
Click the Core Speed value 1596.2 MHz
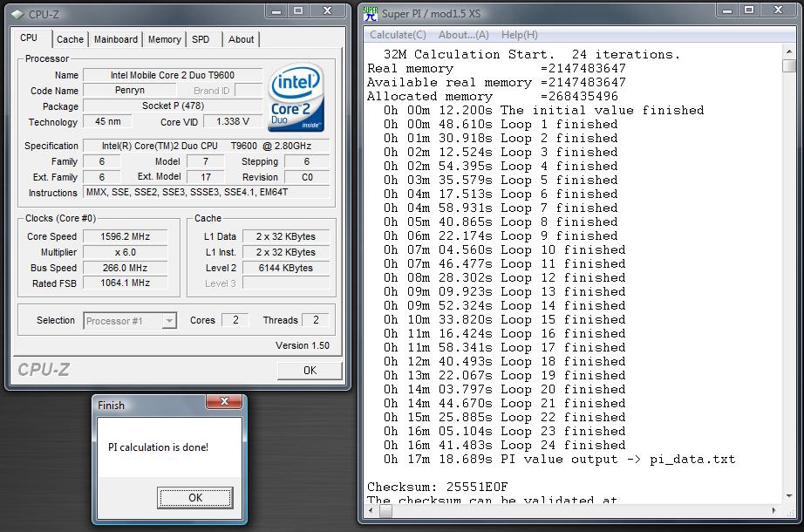tap(125, 236)
